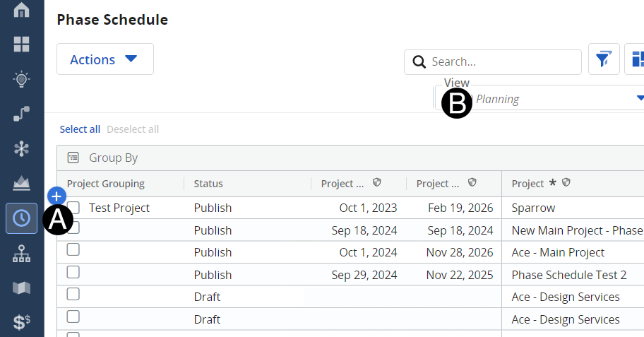This screenshot has height=337, width=644.
Task: Click the mountain chart icon in sidebar
Action: 22,183
